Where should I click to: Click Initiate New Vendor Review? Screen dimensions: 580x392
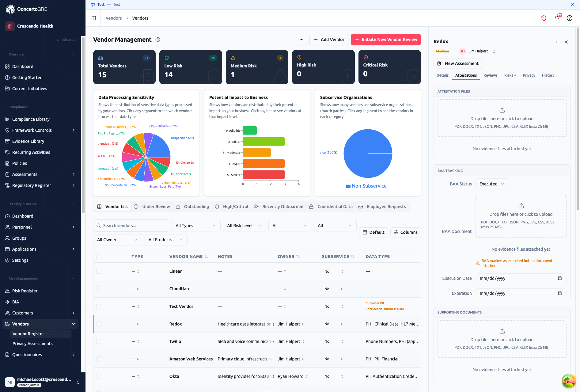386,40
